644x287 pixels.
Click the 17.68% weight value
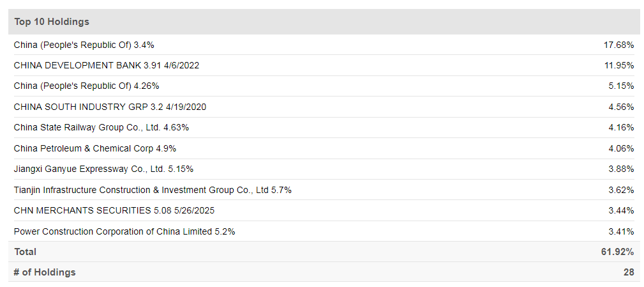click(x=618, y=45)
